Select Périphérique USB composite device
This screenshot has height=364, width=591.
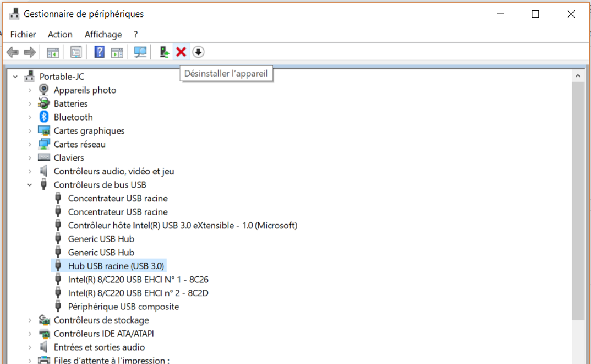[x=123, y=307]
